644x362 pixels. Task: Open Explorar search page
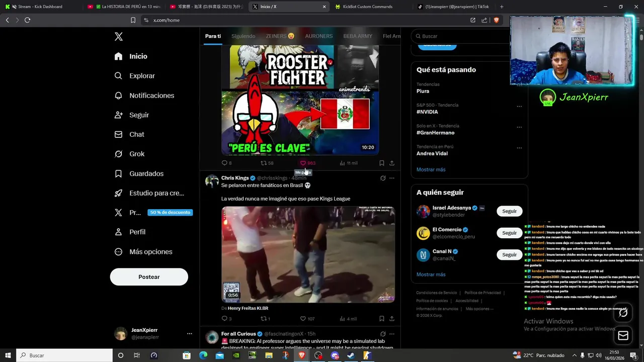coord(135,76)
